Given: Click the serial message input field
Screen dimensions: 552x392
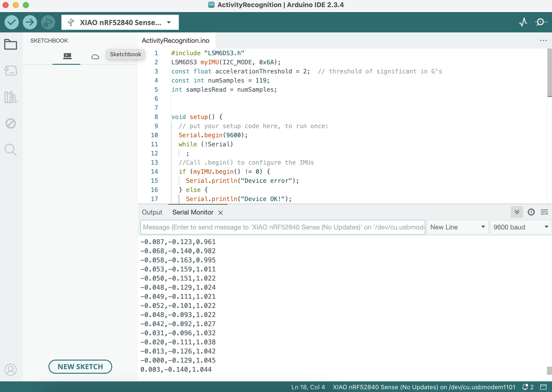Looking at the screenshot, I should point(283,227).
